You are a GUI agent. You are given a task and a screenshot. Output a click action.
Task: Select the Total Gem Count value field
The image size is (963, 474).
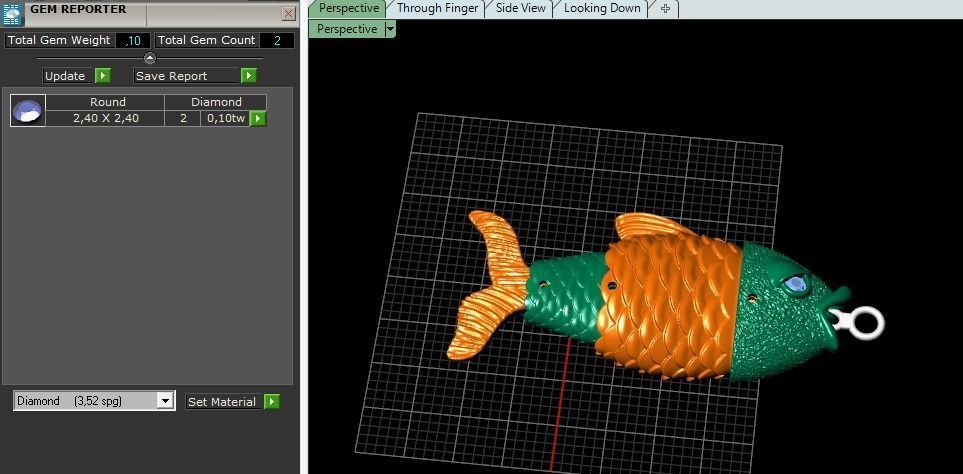pyautogui.click(x=277, y=41)
